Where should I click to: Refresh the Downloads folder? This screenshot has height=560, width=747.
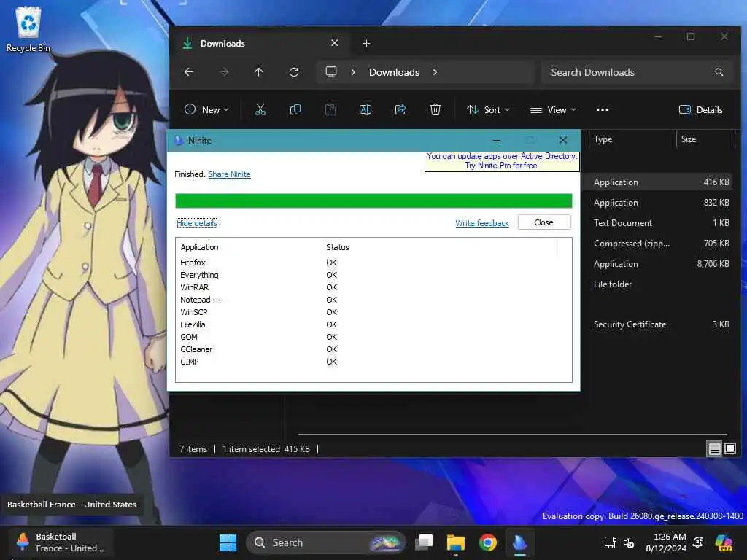tap(294, 72)
